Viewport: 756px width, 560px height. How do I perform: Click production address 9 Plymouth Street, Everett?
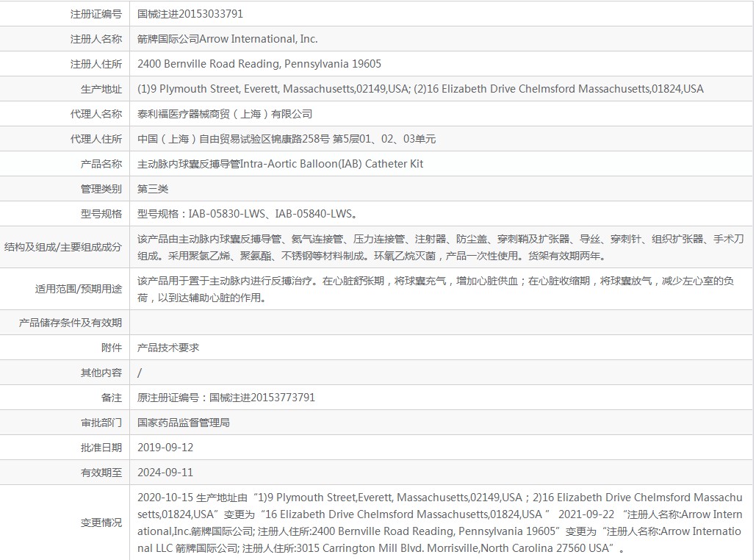(x=420, y=89)
